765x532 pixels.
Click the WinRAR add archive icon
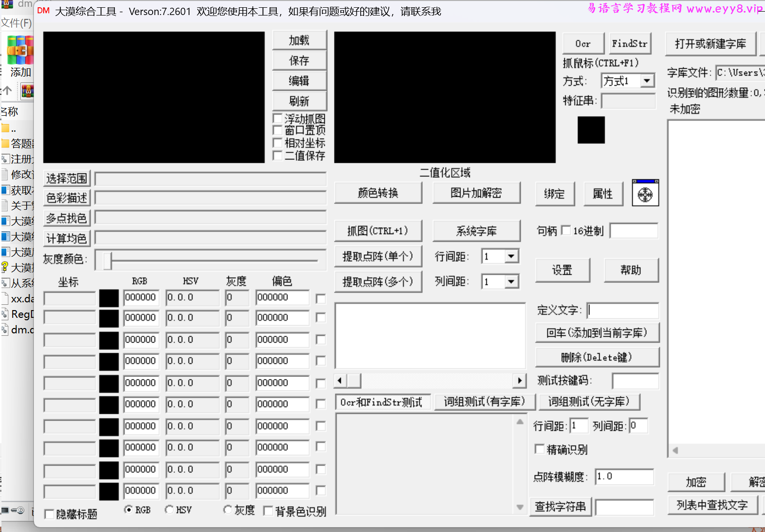click(x=20, y=50)
